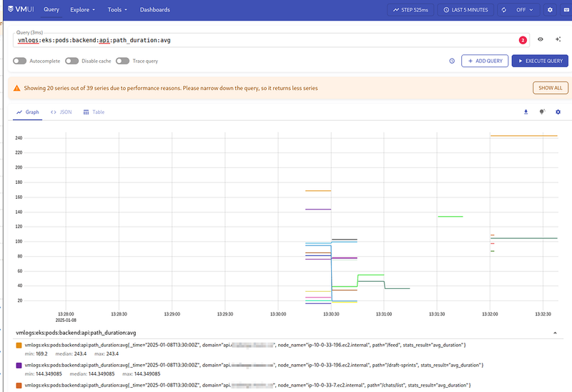Collapse the legend group with chevron

[556, 333]
